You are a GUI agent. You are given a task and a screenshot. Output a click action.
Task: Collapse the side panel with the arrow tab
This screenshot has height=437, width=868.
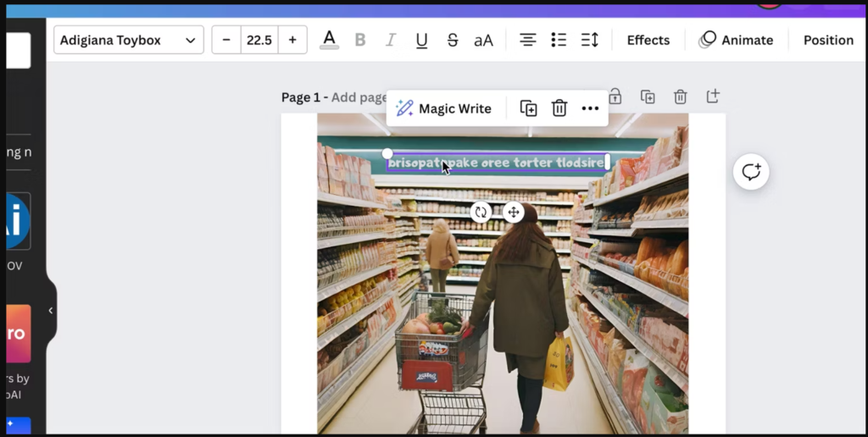coord(51,310)
